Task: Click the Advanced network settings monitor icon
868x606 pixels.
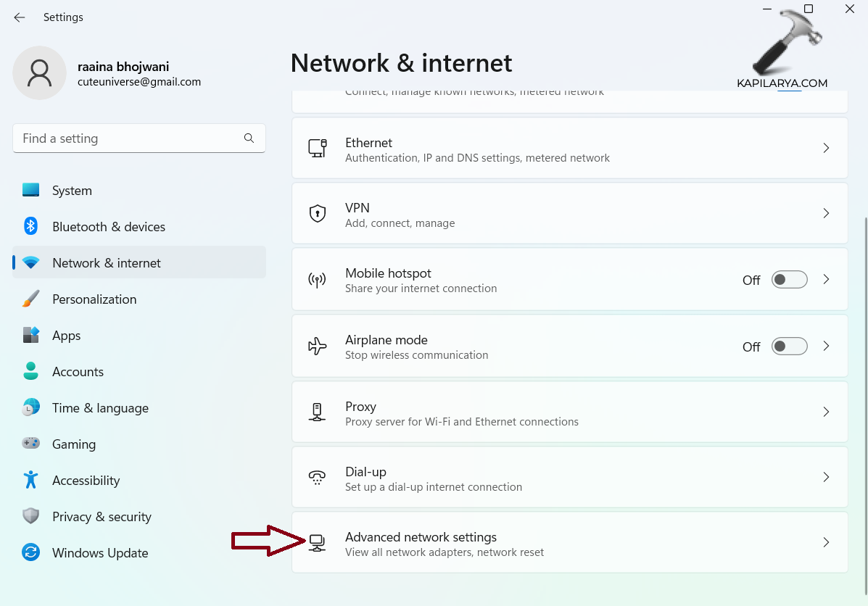Action: coord(317,542)
